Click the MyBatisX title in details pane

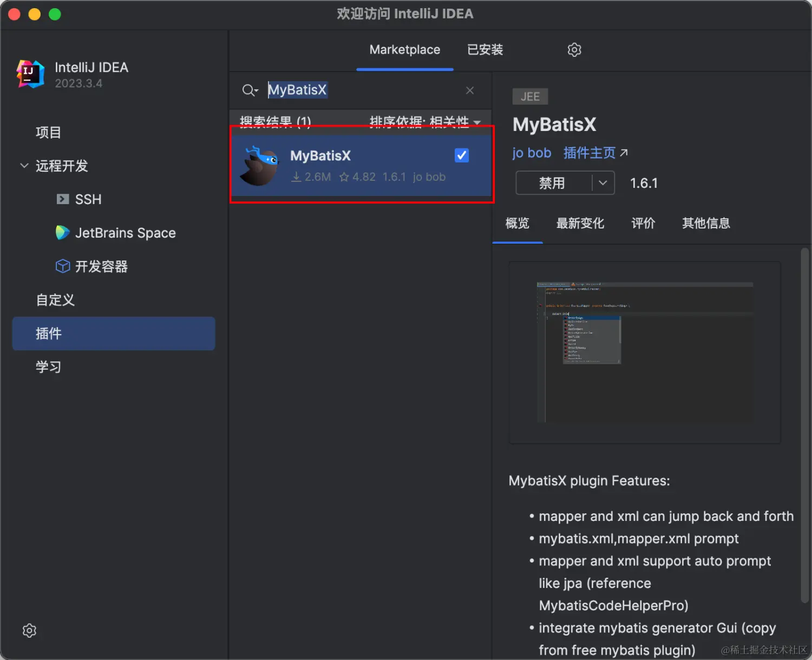click(x=554, y=125)
